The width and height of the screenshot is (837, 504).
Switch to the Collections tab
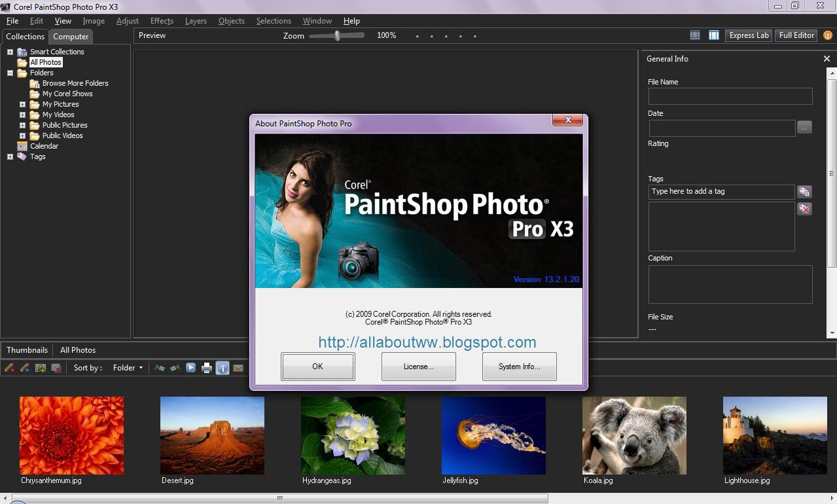(x=26, y=37)
